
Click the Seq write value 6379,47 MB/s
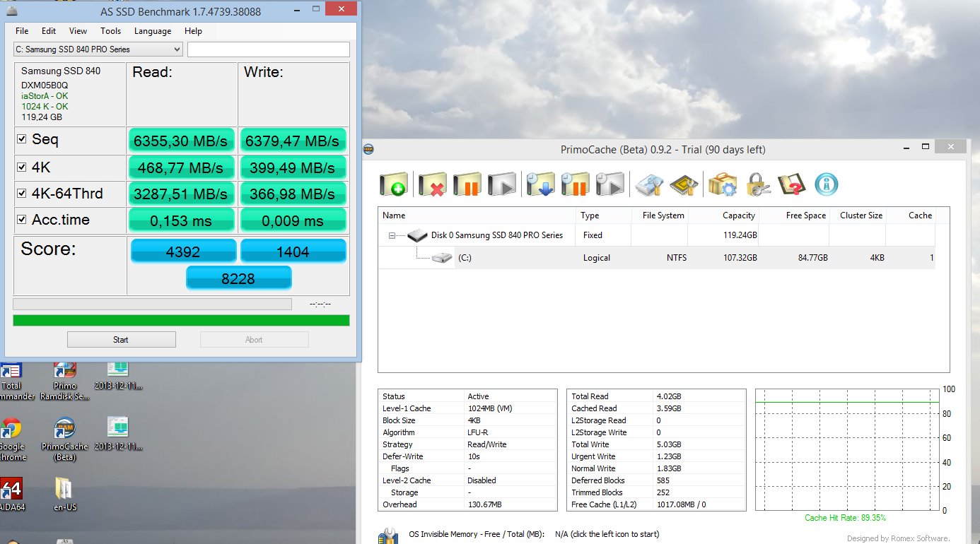coord(293,141)
